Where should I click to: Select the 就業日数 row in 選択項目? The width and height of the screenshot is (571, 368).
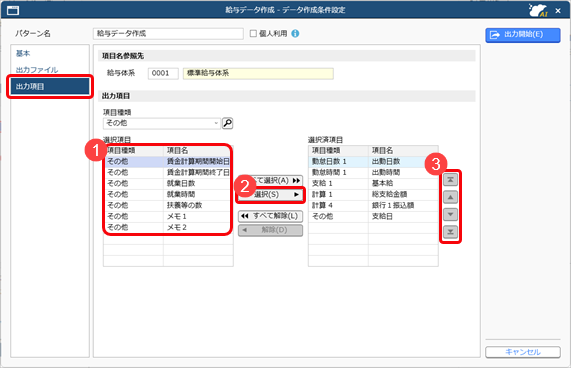pyautogui.click(x=168, y=183)
